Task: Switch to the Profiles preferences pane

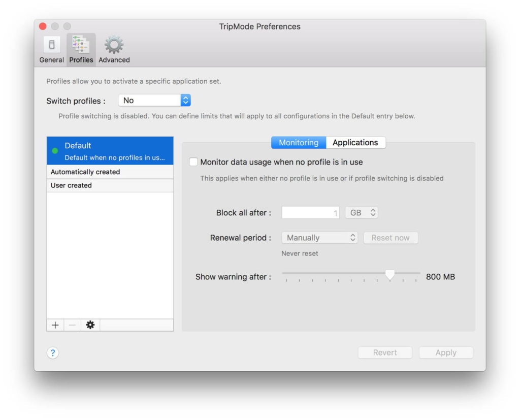Action: 81,50
